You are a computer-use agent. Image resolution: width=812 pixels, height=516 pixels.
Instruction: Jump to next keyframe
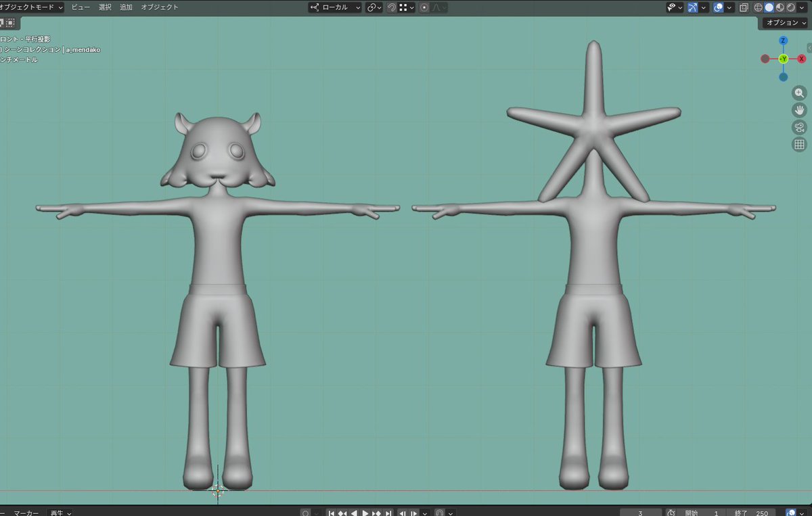tap(377, 513)
